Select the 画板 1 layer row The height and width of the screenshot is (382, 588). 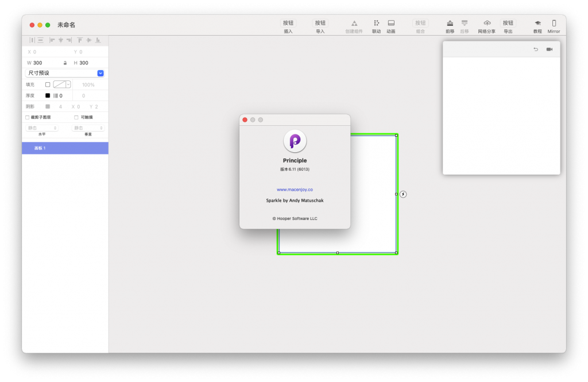pyautogui.click(x=65, y=148)
